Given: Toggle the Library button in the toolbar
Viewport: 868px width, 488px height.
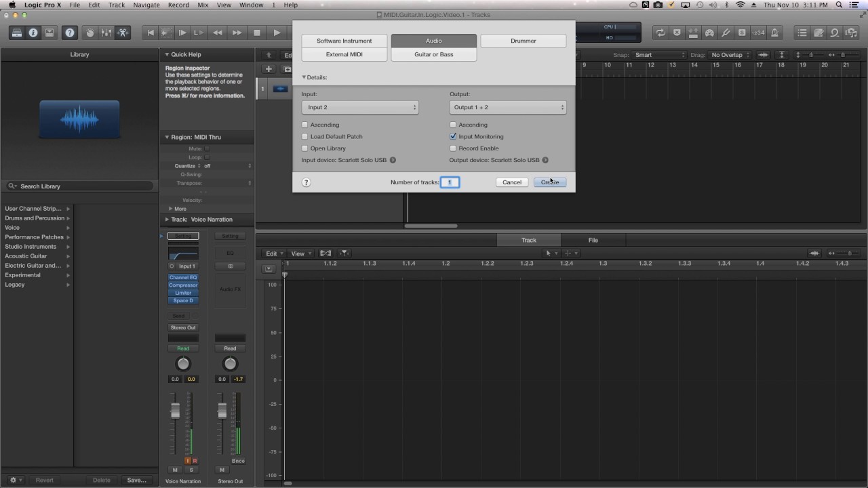Looking at the screenshot, I should coord(17,33).
